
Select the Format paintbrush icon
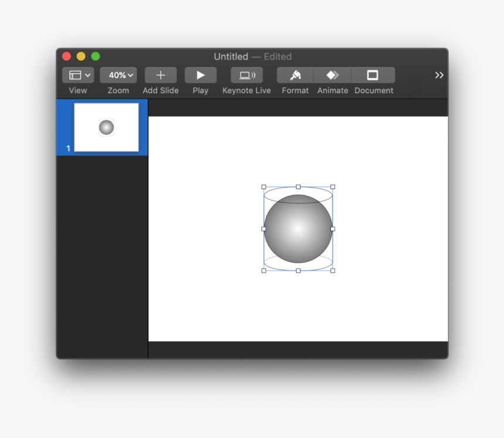pyautogui.click(x=295, y=74)
